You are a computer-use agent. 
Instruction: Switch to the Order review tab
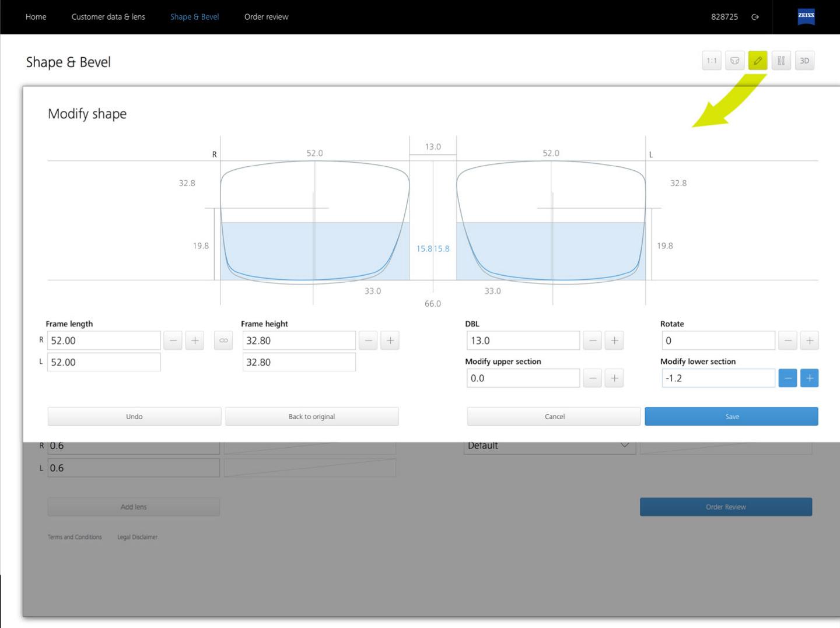click(266, 17)
